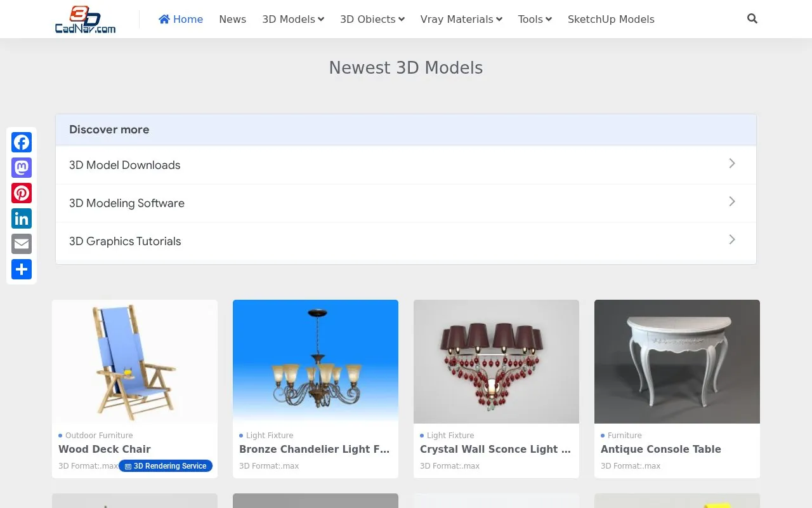Open the search magnifier icon

752,19
